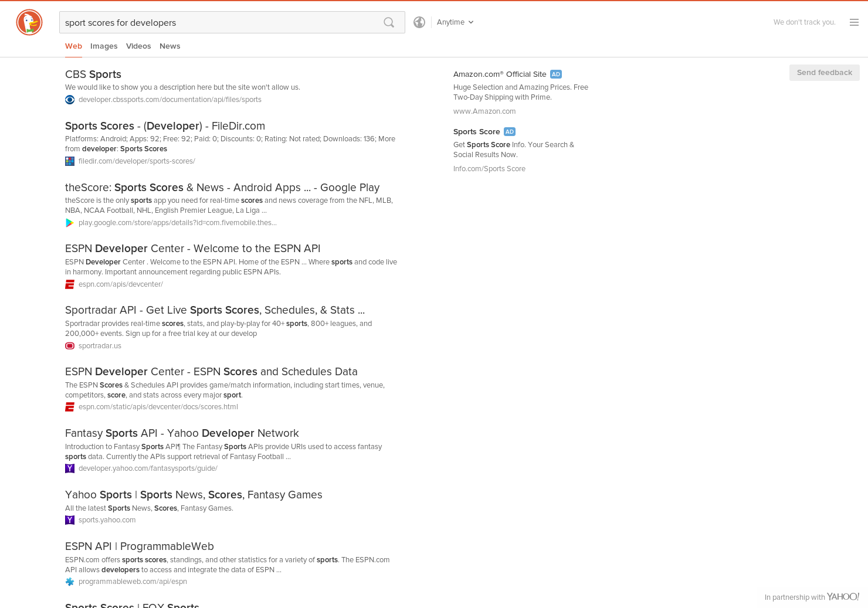The height and width of the screenshot is (608, 868).
Task: Click the Yahoo developer favicon
Action: coord(70,468)
